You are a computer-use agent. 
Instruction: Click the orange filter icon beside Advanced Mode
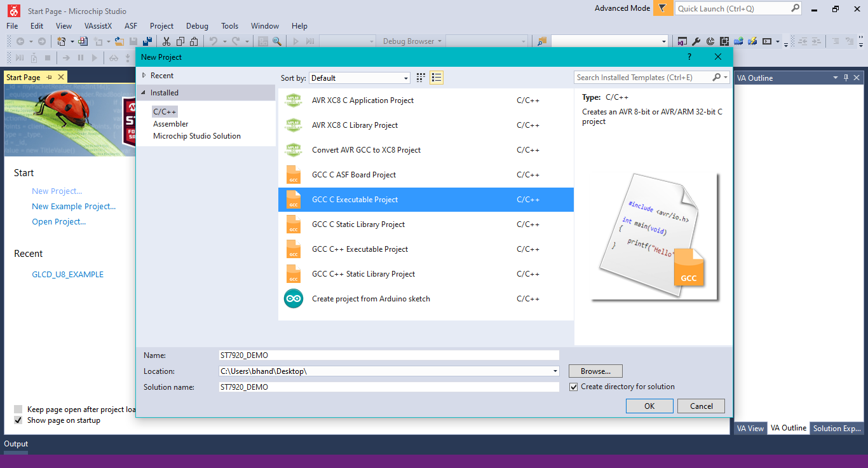663,8
